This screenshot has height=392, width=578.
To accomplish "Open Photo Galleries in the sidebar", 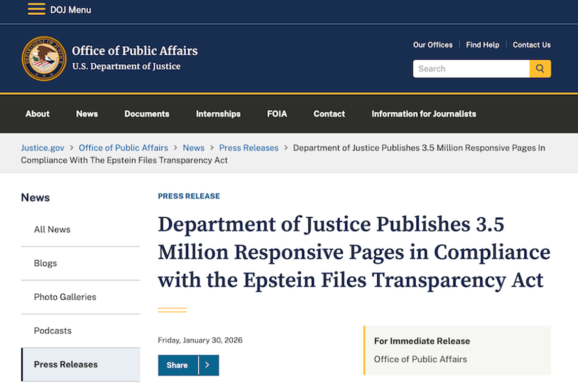I will click(x=65, y=297).
